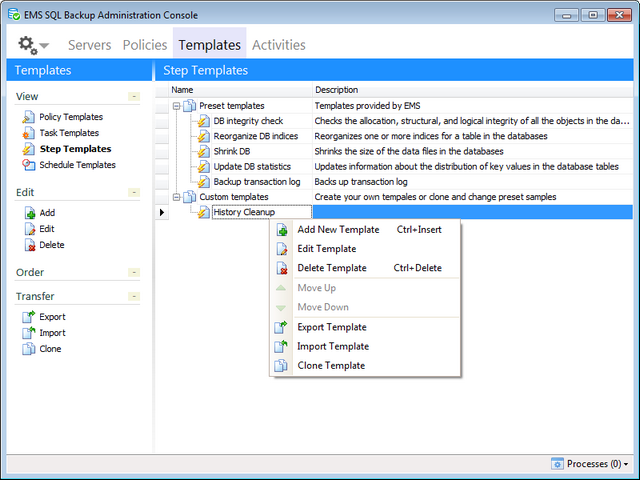Collapse the Preset templates tree node
The image size is (640, 480).
[x=176, y=106]
